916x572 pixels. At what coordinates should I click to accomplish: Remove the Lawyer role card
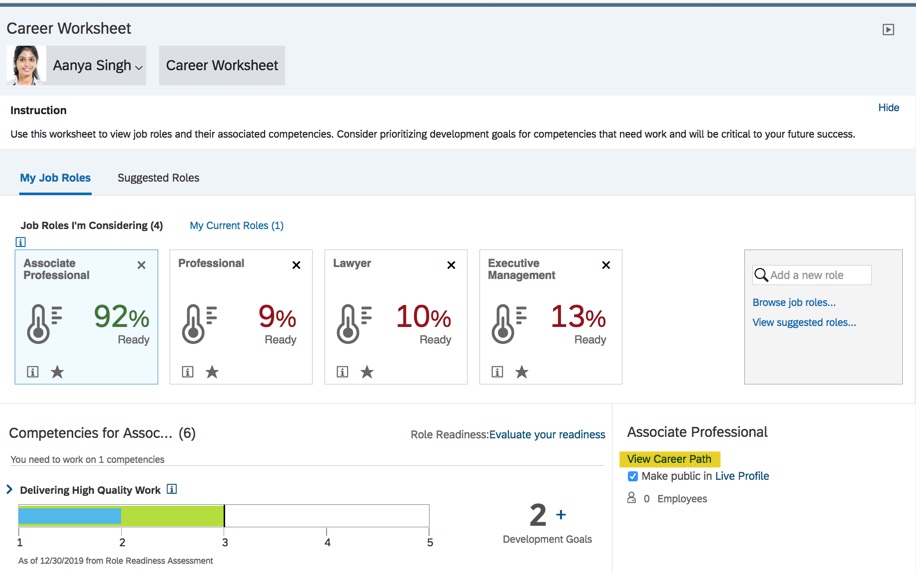451,265
